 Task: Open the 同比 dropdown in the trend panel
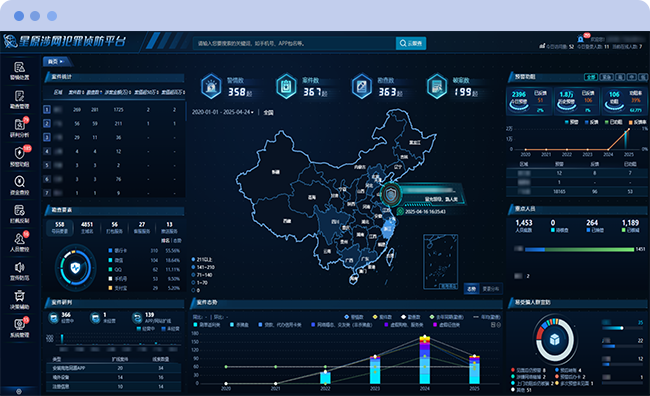(199, 317)
